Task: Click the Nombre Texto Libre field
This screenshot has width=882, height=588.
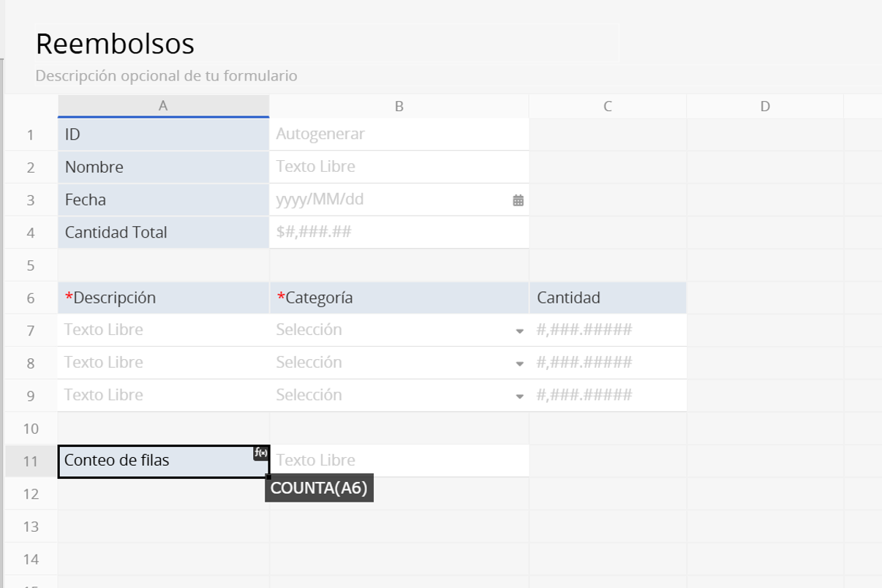Action: (399, 167)
